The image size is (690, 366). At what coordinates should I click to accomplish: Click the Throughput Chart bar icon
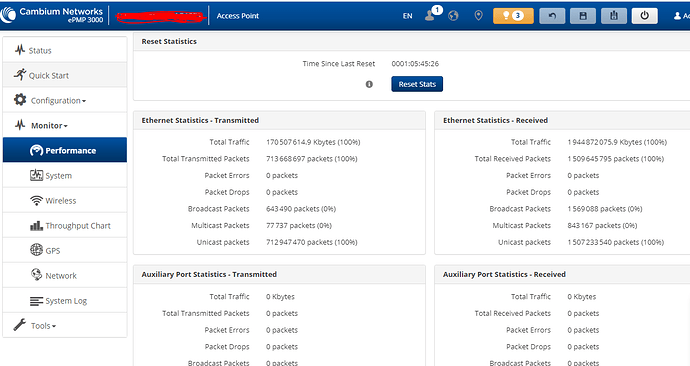tap(36, 226)
